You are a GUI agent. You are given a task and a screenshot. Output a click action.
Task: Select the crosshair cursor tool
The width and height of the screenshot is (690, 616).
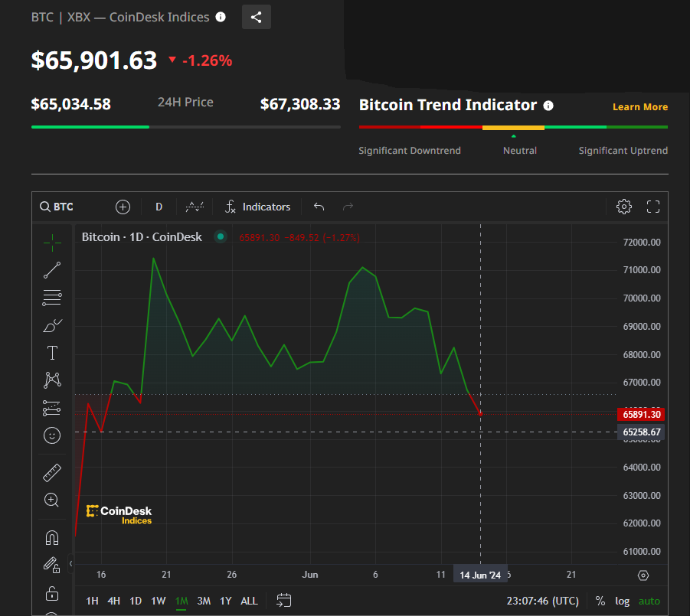pyautogui.click(x=52, y=243)
